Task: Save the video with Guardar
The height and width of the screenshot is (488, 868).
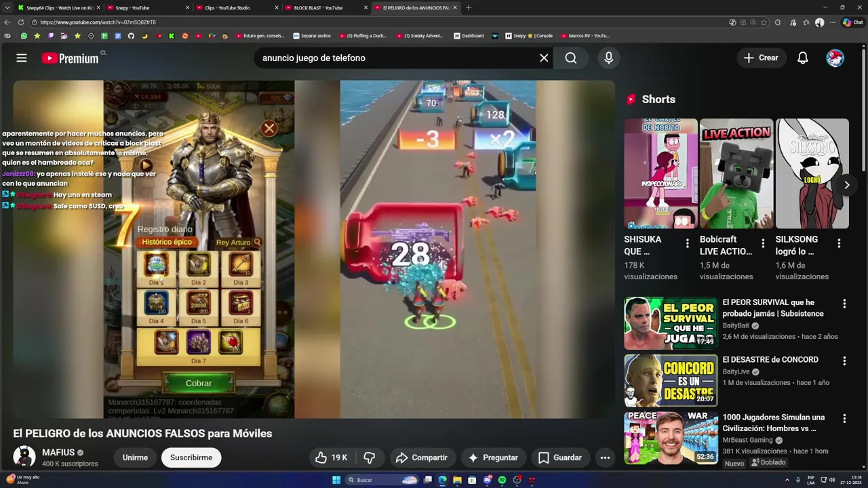Action: point(559,457)
